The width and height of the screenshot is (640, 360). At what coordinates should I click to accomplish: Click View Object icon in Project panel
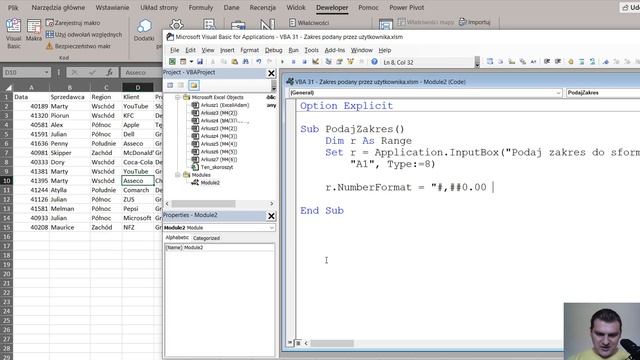click(181, 85)
